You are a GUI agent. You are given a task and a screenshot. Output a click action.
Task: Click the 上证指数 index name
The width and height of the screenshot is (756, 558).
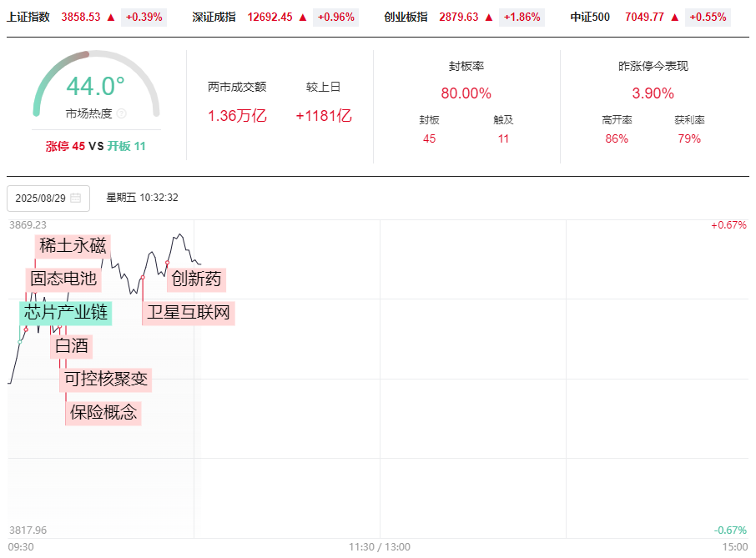pyautogui.click(x=28, y=17)
